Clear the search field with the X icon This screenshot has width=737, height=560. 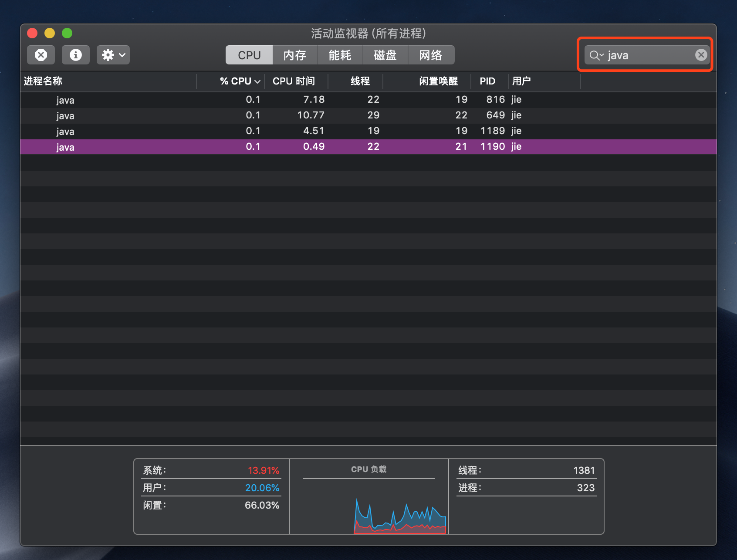701,55
